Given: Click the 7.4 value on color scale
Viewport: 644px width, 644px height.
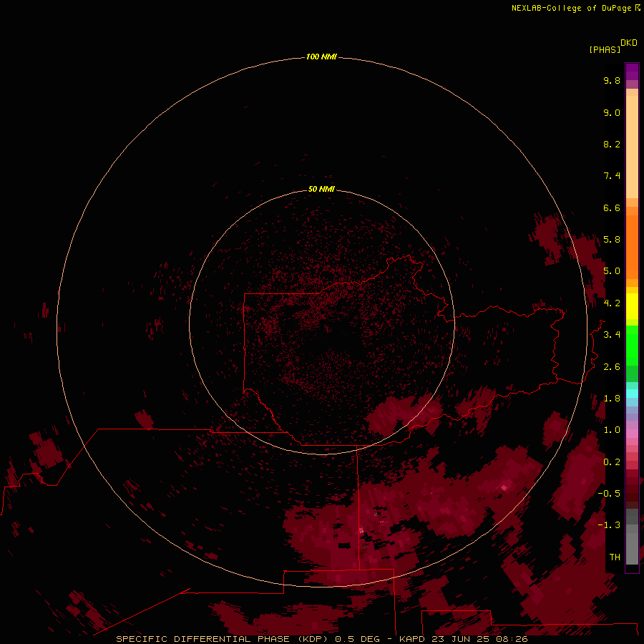Looking at the screenshot, I should [x=612, y=176].
